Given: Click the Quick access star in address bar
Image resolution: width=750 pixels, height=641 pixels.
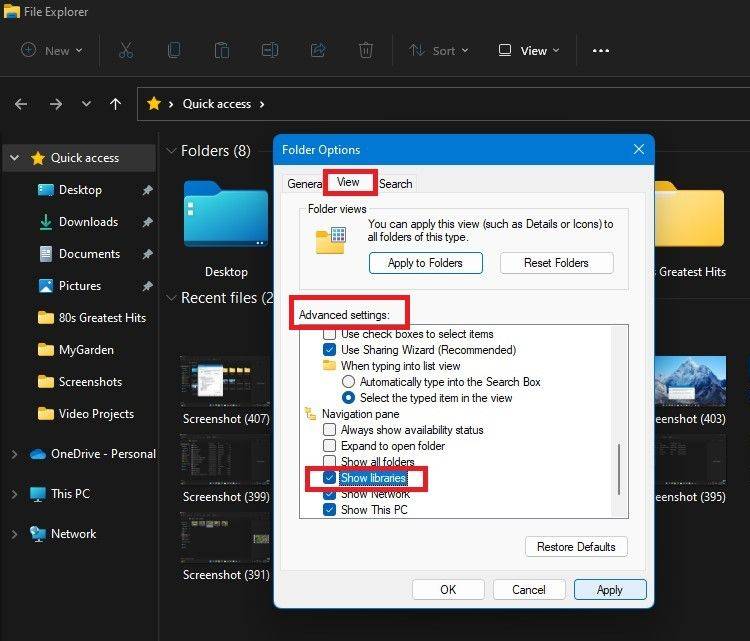Looking at the screenshot, I should click(x=154, y=103).
